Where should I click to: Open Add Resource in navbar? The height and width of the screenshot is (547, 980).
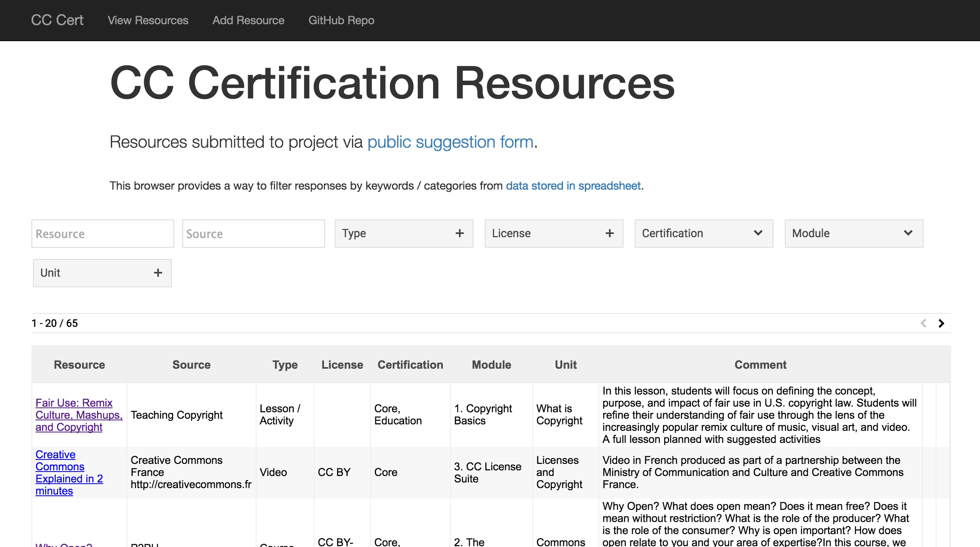coord(248,20)
